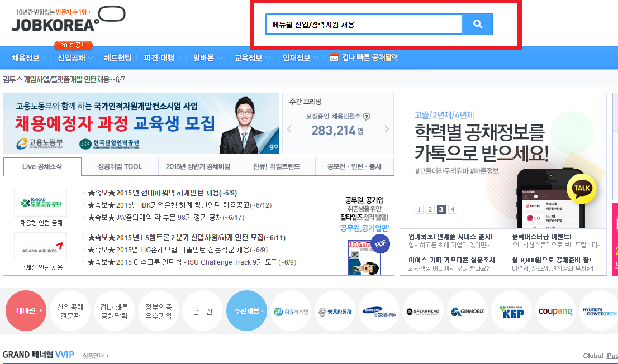
Task: Open the PDF badge on Job Times
Action: [381, 244]
